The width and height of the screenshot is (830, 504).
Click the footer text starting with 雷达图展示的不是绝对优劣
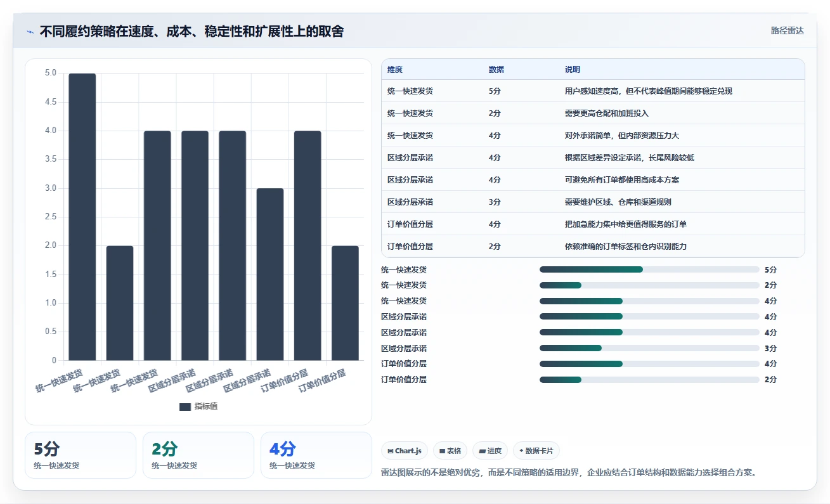(x=569, y=473)
